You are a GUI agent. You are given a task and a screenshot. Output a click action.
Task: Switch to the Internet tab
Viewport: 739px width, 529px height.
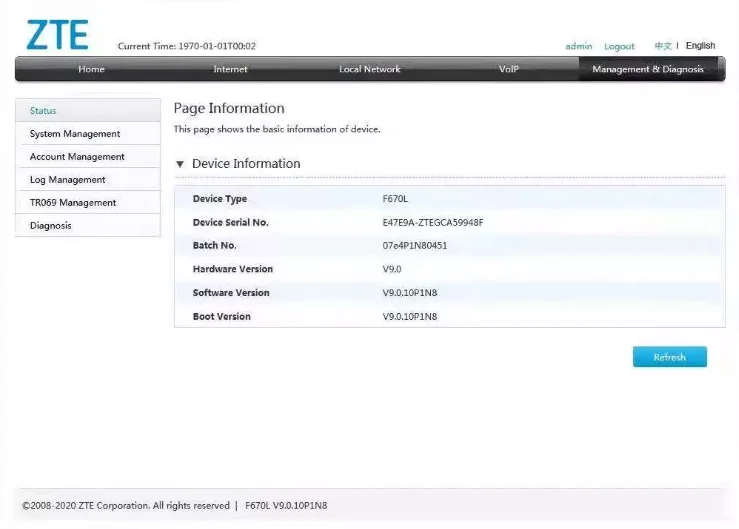[x=230, y=69]
